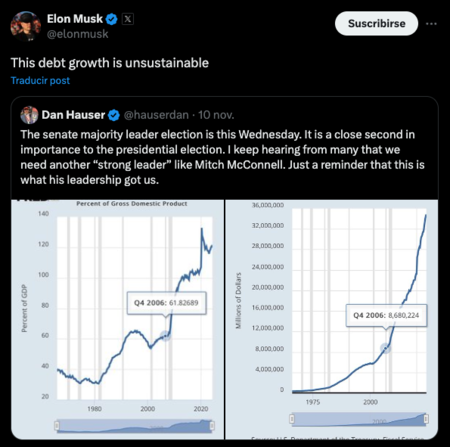450x447 pixels.
Task: Click the Suscribirse button
Action: click(x=376, y=23)
